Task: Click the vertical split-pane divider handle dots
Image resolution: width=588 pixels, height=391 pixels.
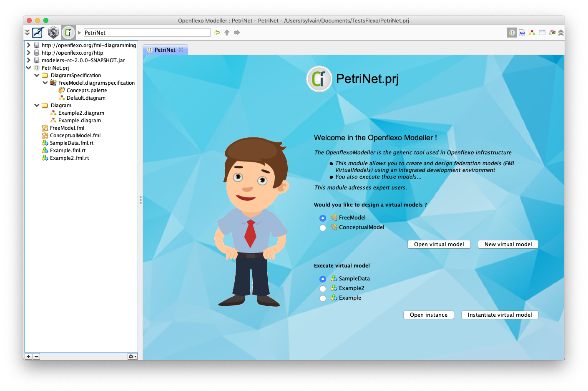Action: tap(141, 200)
